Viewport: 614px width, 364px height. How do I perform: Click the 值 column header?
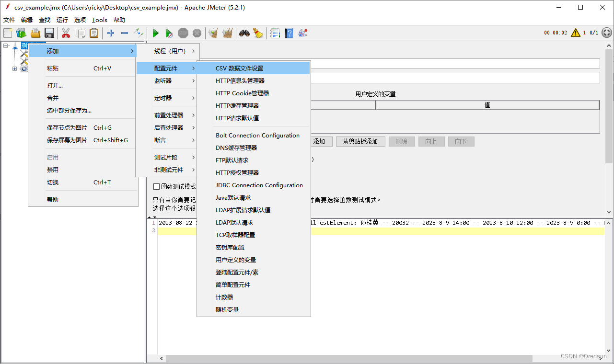click(x=487, y=105)
